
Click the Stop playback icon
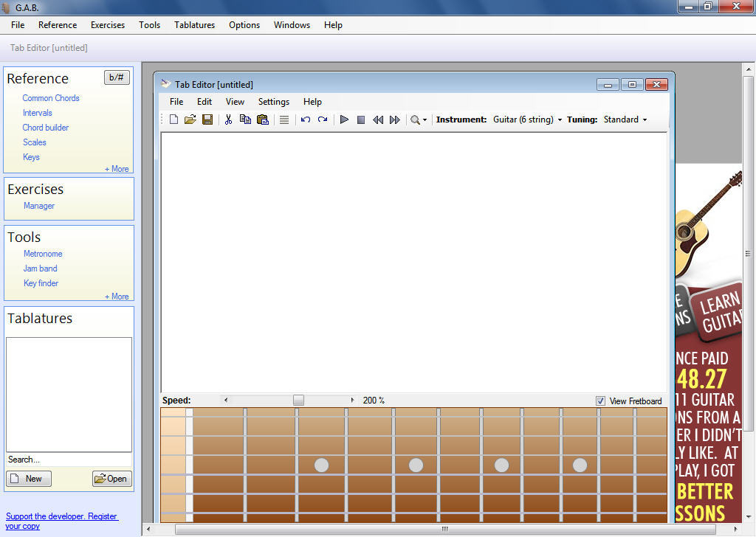pos(361,119)
